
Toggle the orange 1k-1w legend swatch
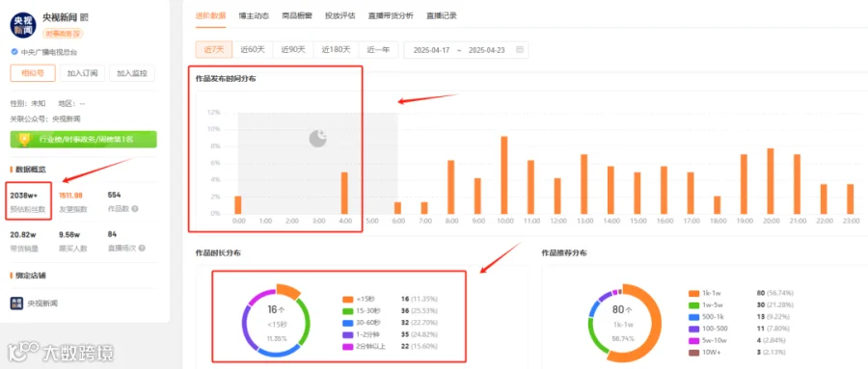tap(693, 293)
